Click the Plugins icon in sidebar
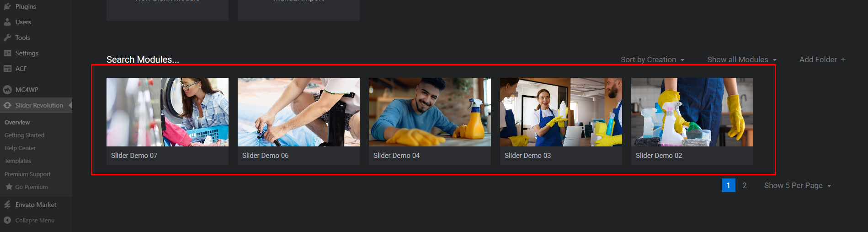Viewport: 868px width, 232px height. pos(7,6)
